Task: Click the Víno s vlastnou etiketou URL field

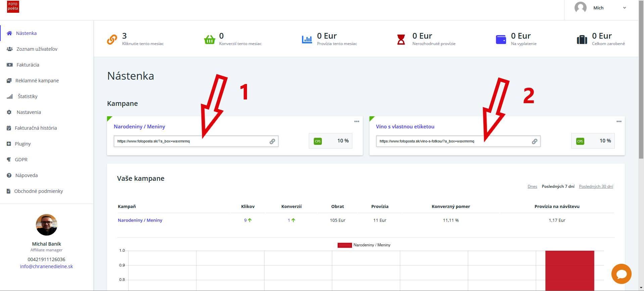Action: tap(453, 141)
